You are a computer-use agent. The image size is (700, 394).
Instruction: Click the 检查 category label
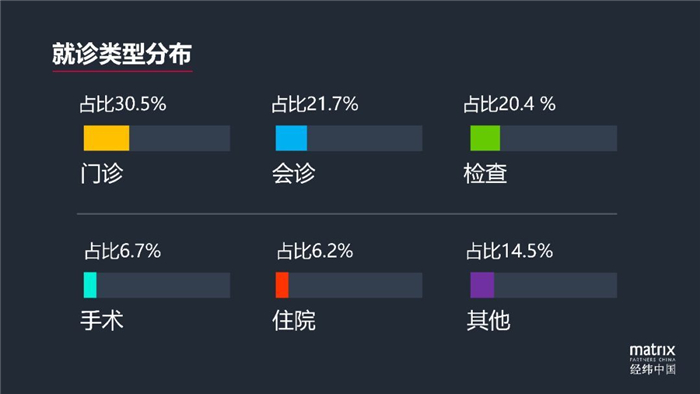(x=485, y=173)
